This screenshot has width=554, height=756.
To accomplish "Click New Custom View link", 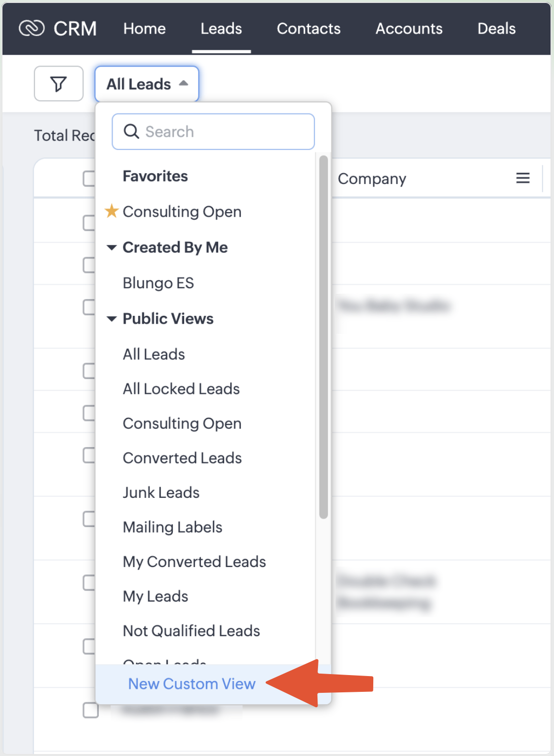I will (192, 683).
